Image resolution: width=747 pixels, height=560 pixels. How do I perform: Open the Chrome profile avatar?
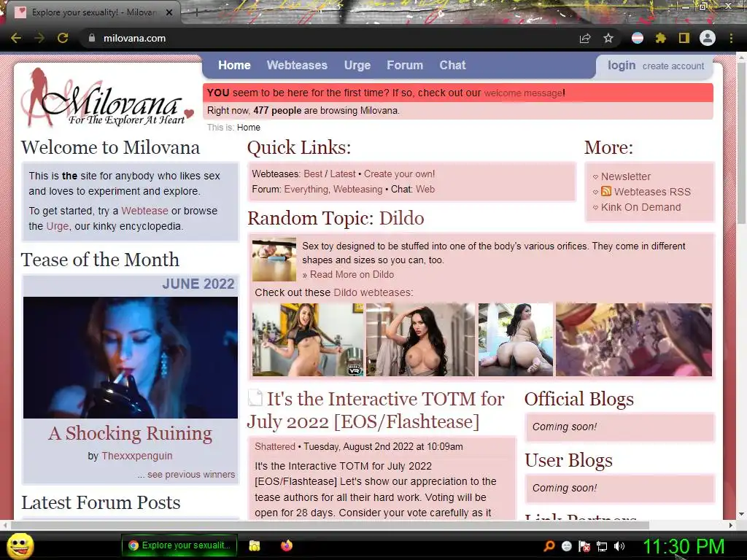pos(708,38)
